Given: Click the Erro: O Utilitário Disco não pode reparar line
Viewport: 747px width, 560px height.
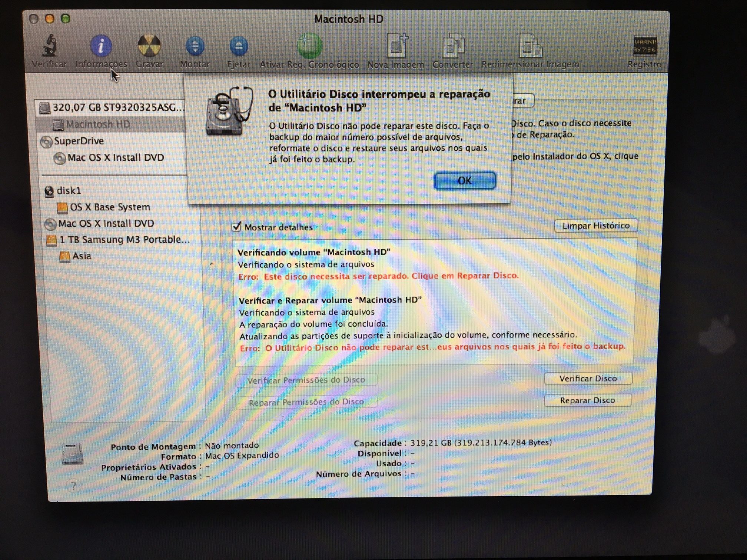Looking at the screenshot, I should 432,347.
